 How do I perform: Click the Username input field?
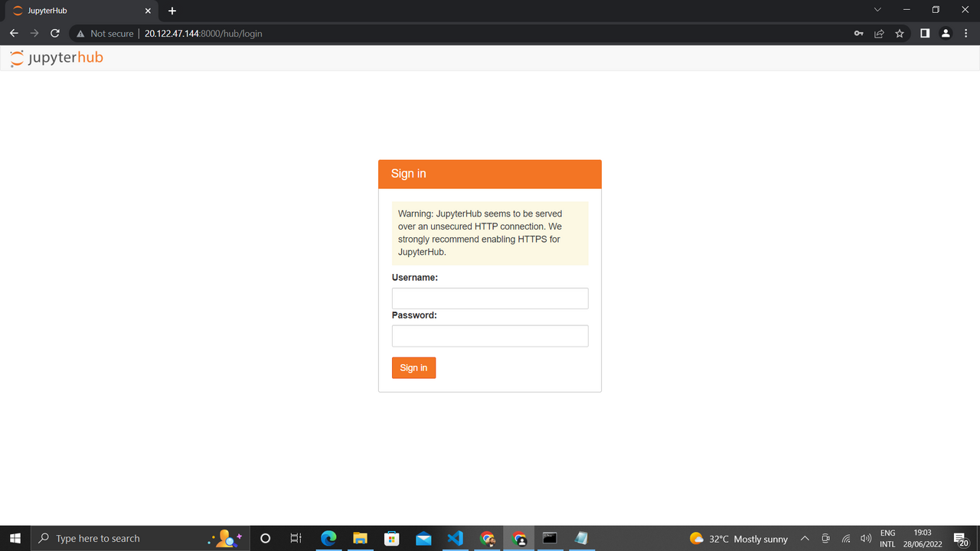pos(490,298)
